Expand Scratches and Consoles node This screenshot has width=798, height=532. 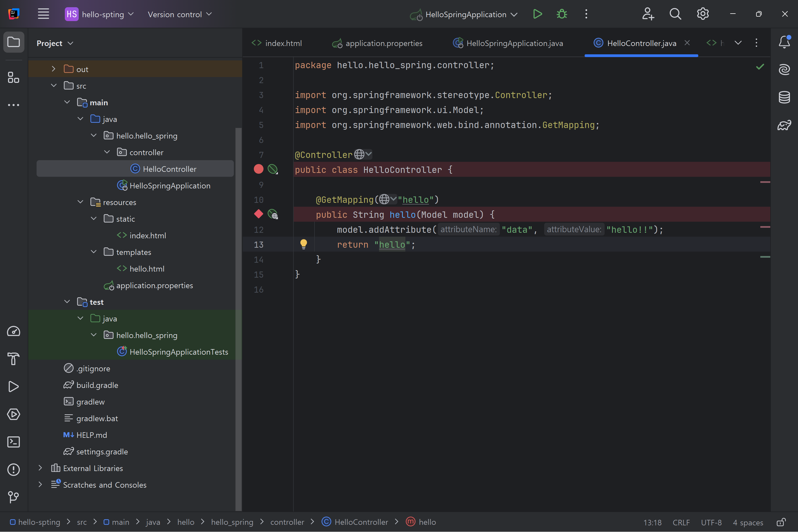pos(40,485)
